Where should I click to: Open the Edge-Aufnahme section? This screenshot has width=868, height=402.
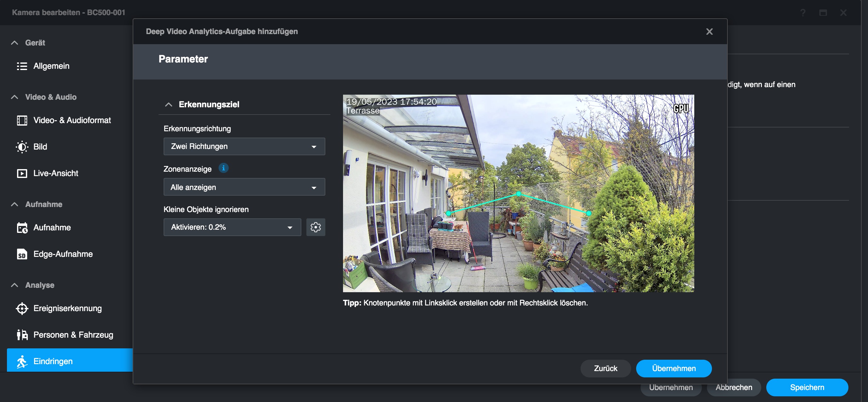63,254
